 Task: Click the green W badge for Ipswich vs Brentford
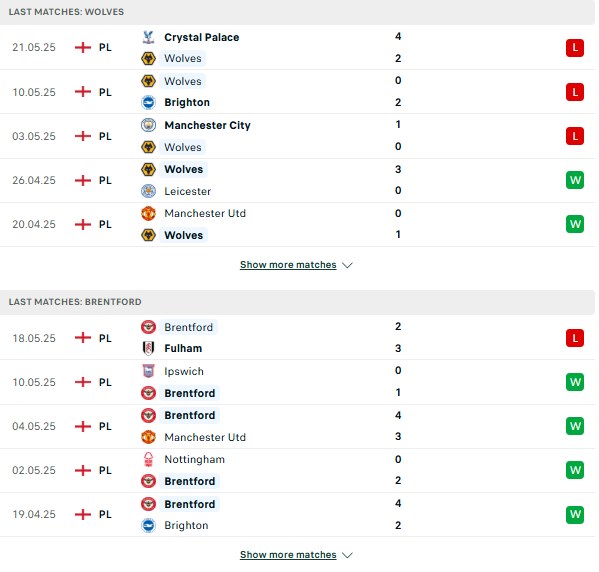coord(575,382)
